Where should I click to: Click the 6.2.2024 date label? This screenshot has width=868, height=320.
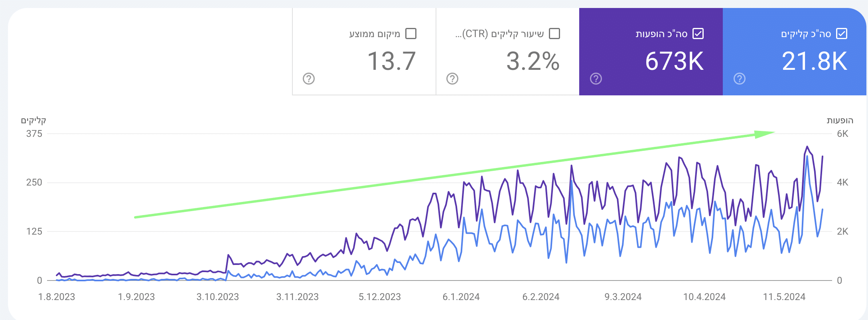point(541,297)
